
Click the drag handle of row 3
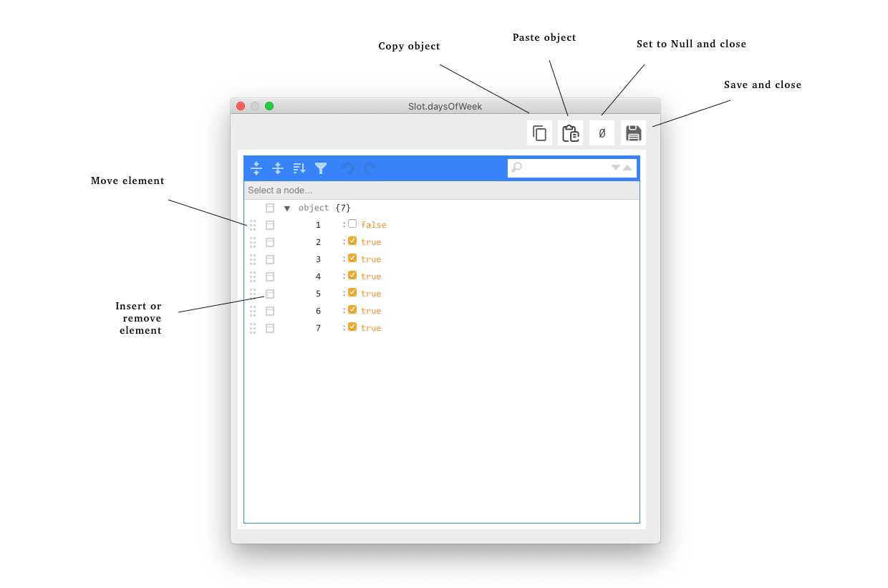[253, 259]
